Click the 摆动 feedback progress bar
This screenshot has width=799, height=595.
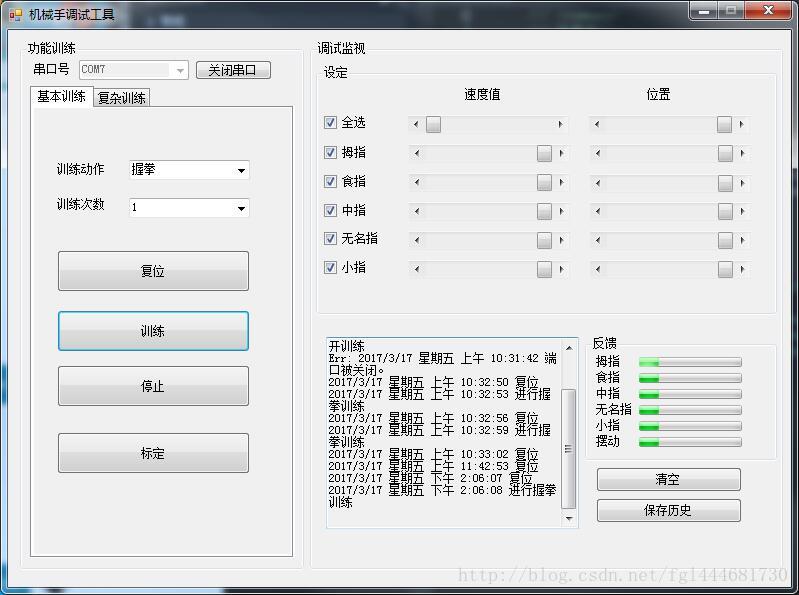(x=690, y=442)
